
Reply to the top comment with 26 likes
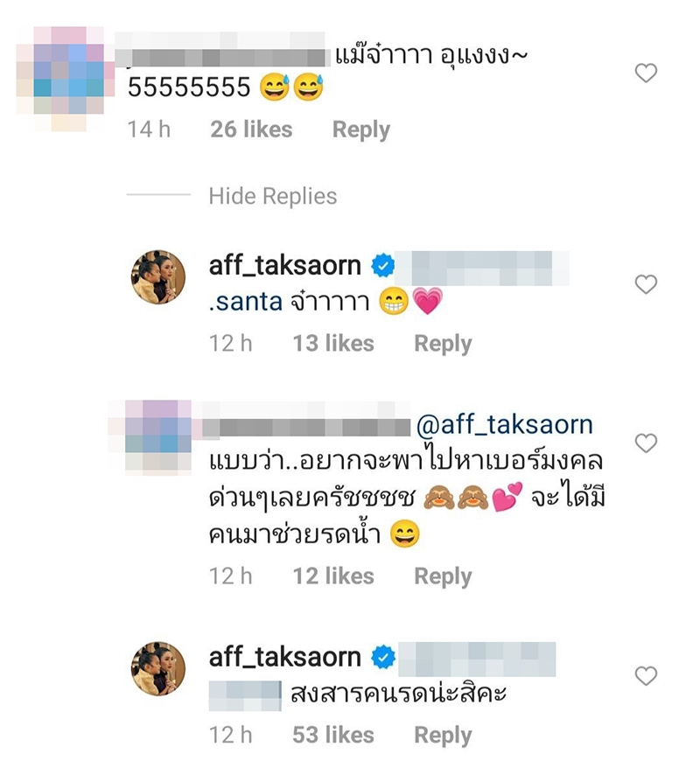(x=361, y=129)
